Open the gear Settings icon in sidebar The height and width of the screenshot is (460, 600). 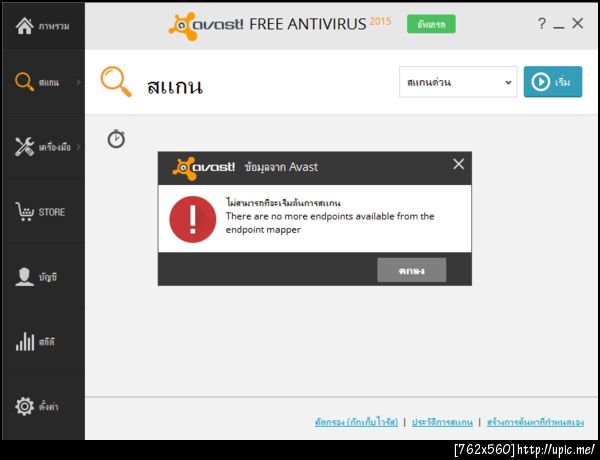(24, 406)
